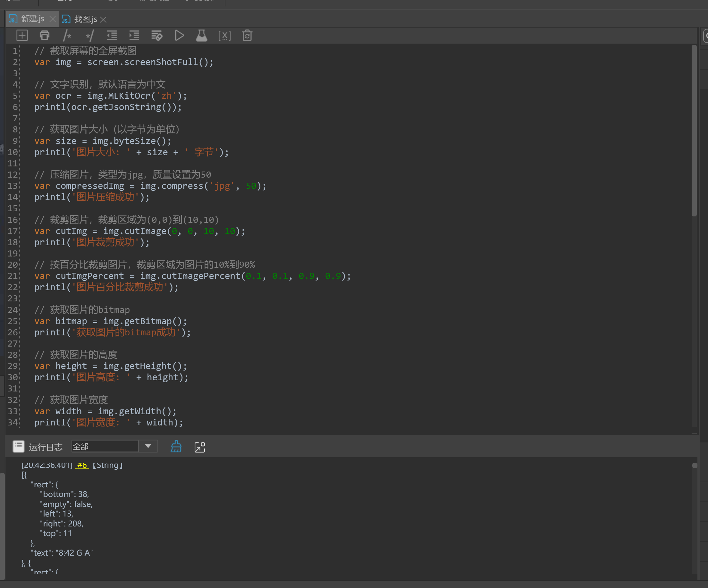
Task: Open the 全部 log filter dropdown
Action: tap(148, 446)
